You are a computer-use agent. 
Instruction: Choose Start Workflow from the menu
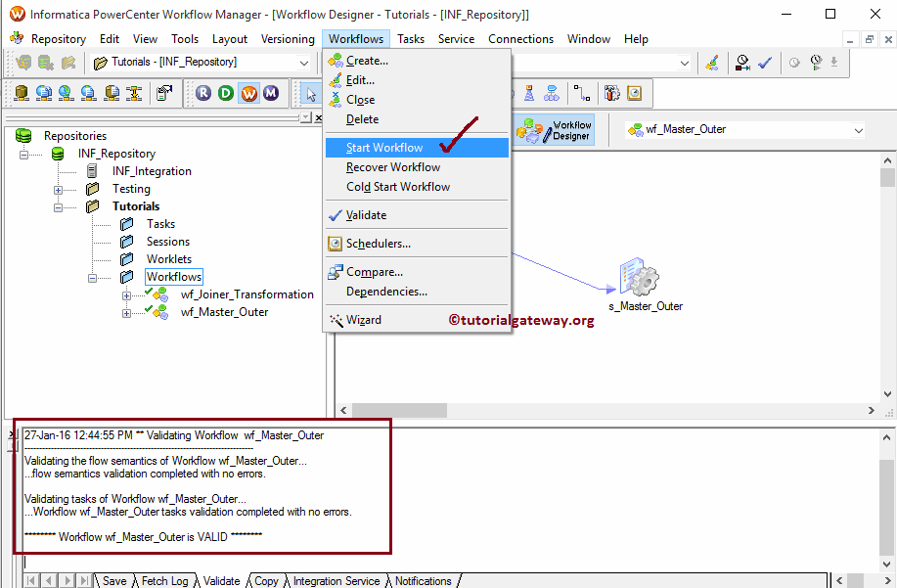coord(417,148)
